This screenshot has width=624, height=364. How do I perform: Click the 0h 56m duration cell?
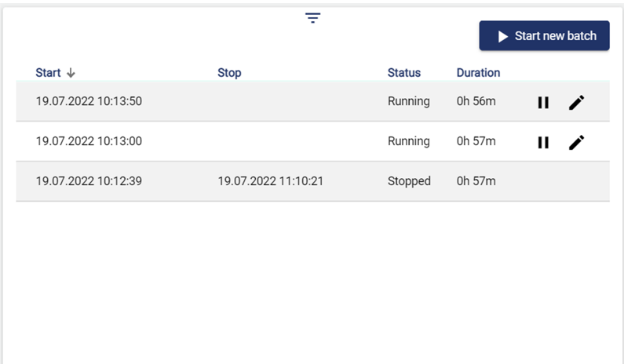pos(476,101)
